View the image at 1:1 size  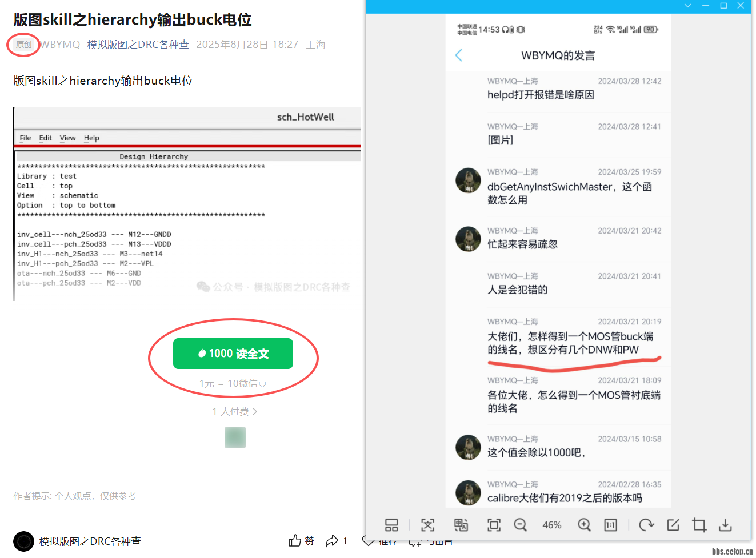coord(610,525)
